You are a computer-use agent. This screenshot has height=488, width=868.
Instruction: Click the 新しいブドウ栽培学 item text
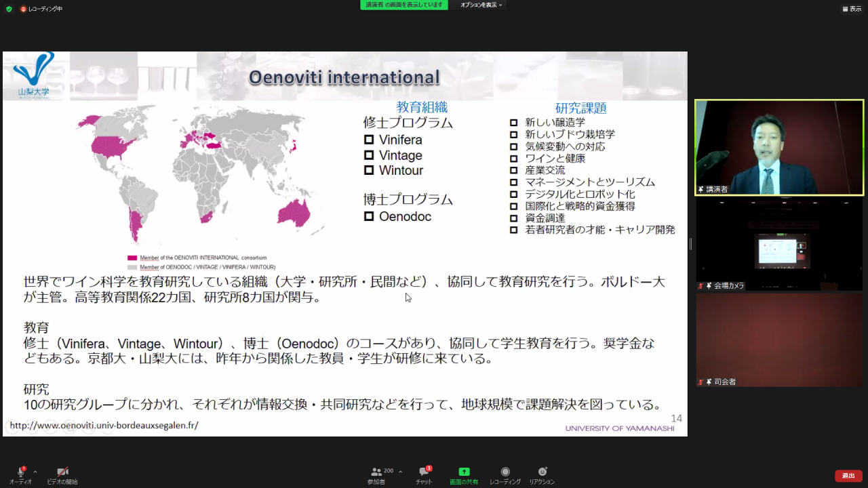pos(570,134)
